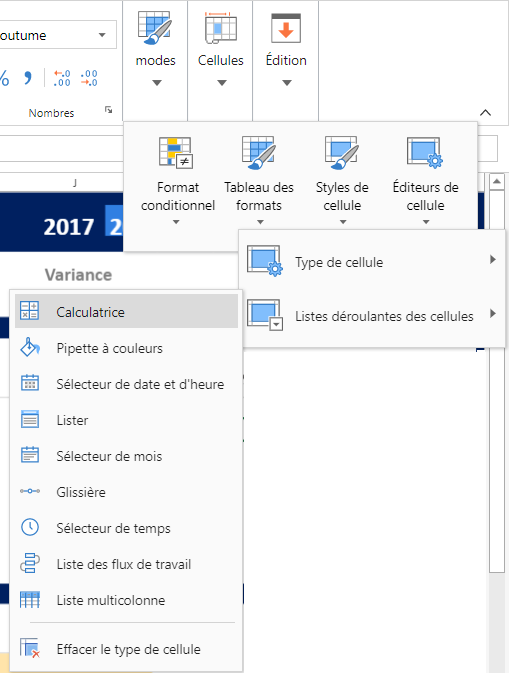The width and height of the screenshot is (509, 673).
Task: Collapse the ribbon with chevron arrow
Action: tap(485, 112)
